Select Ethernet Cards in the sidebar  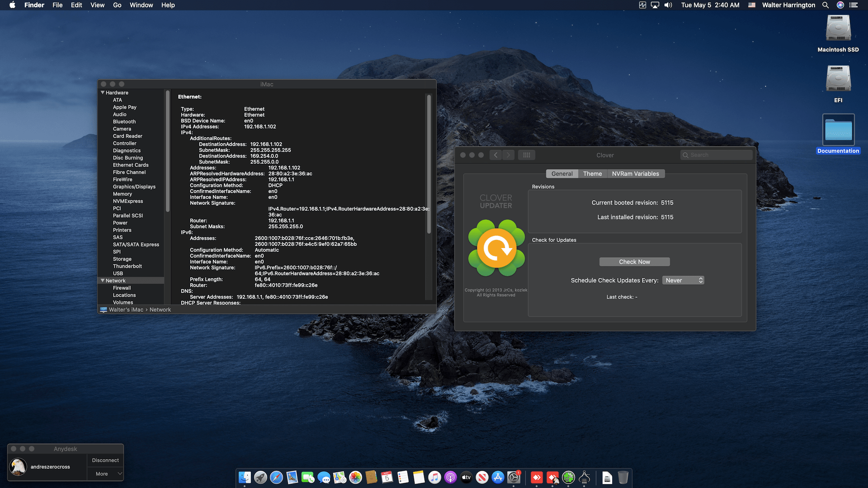pyautogui.click(x=131, y=165)
